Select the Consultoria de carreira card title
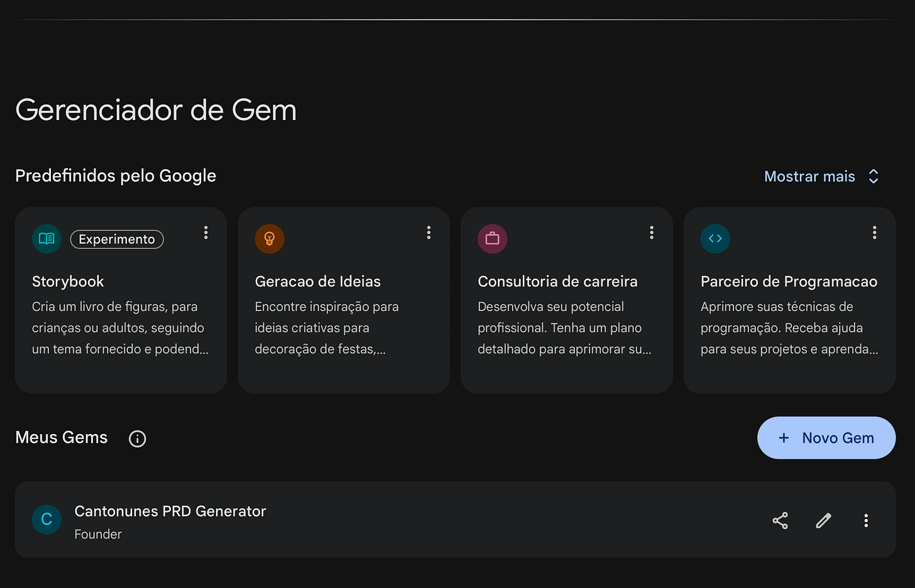915x588 pixels. pos(557,281)
